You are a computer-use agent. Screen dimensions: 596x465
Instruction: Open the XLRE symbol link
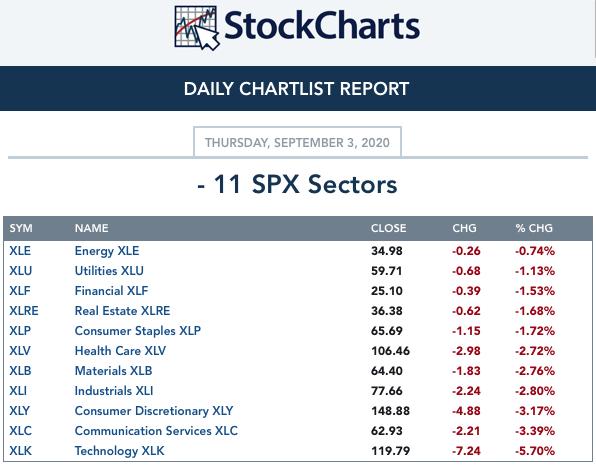[24, 311]
